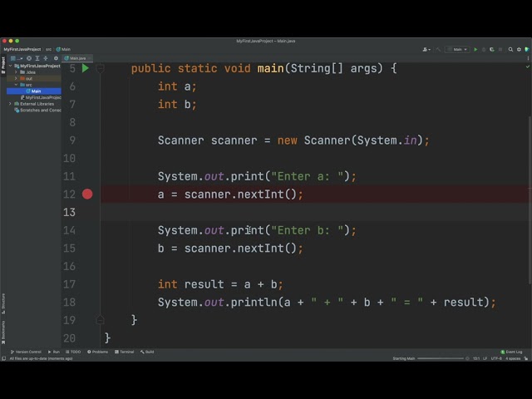This screenshot has width=532, height=399.
Task: Open the Problems tool window
Action: coord(98,352)
